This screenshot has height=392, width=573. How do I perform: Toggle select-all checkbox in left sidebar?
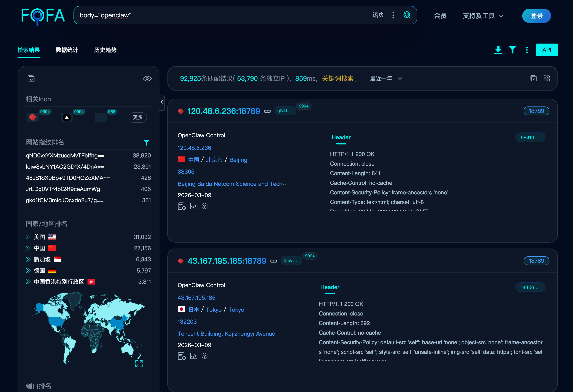(31, 79)
